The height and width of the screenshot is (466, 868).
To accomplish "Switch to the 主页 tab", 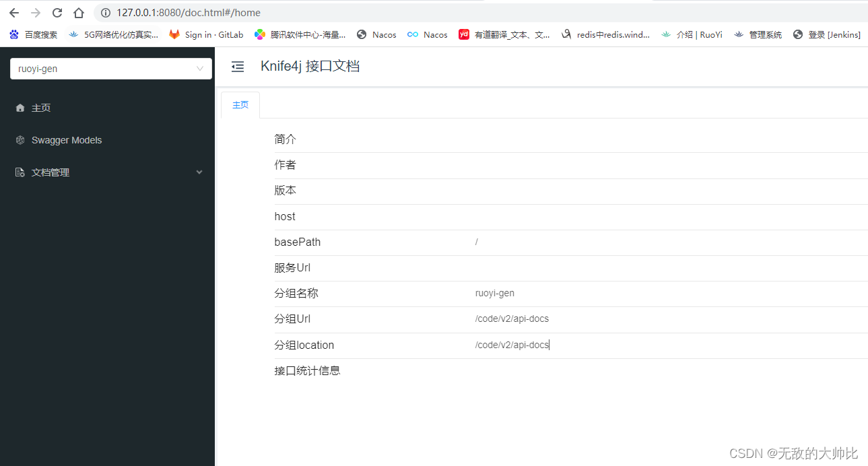I will coord(240,104).
